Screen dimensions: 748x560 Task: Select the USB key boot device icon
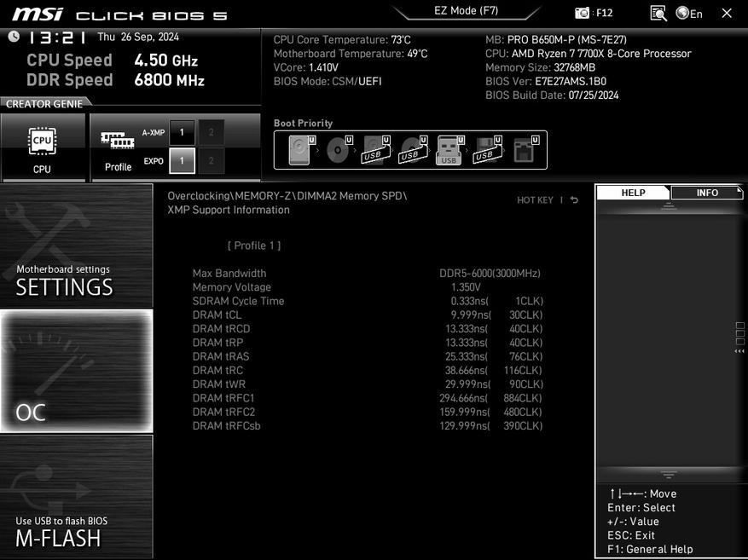coord(450,150)
